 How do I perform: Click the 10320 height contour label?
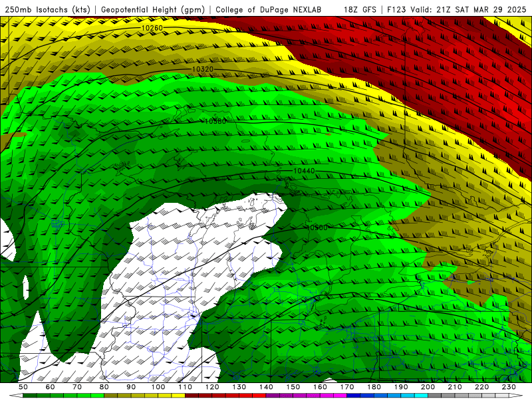(203, 69)
